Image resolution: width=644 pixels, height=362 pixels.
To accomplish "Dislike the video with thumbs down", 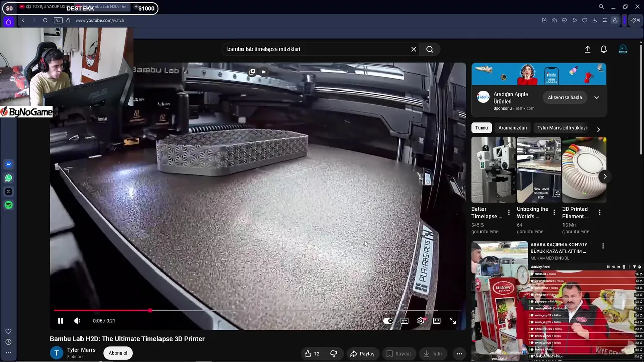I will (x=334, y=354).
